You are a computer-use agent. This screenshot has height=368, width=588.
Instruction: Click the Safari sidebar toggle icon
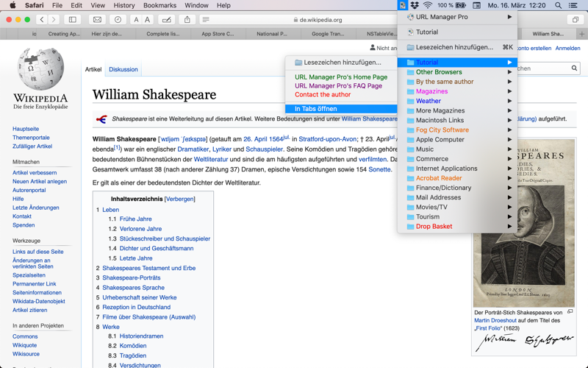pos(72,20)
